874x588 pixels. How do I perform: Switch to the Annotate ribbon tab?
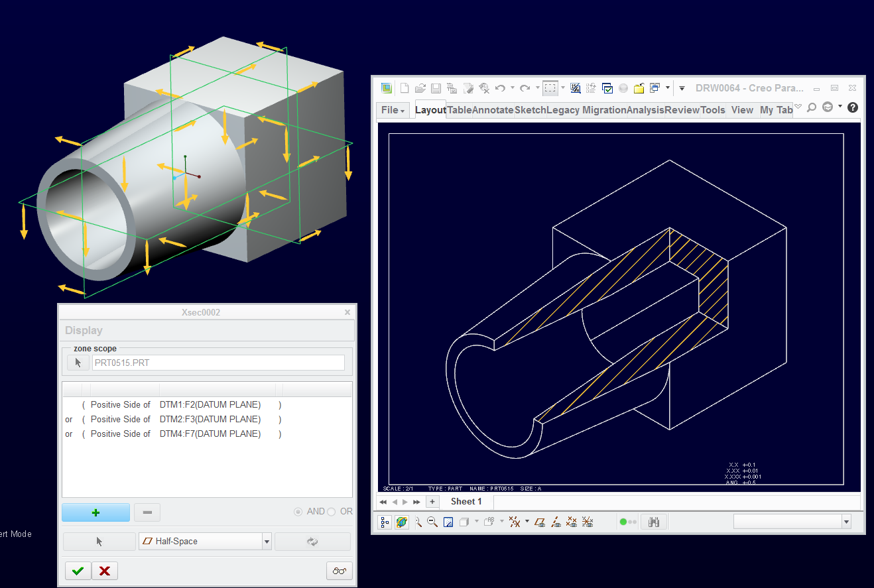[x=493, y=110]
